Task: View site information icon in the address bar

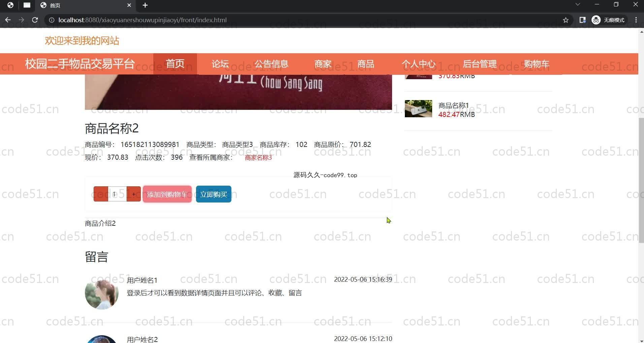Action: click(x=52, y=20)
